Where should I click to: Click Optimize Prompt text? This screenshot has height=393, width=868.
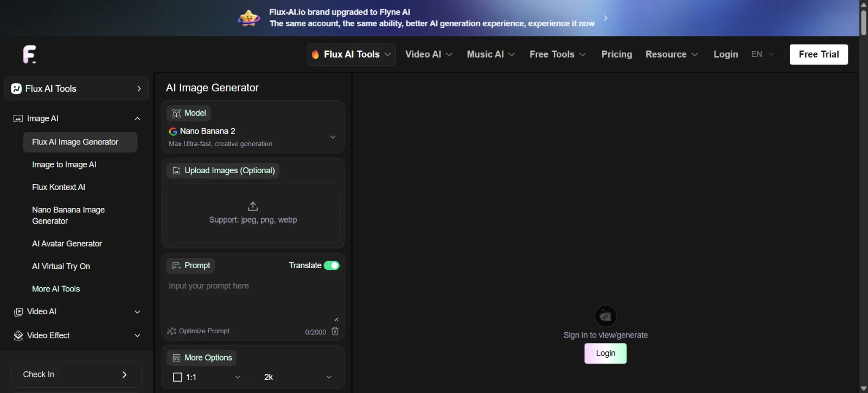click(204, 331)
